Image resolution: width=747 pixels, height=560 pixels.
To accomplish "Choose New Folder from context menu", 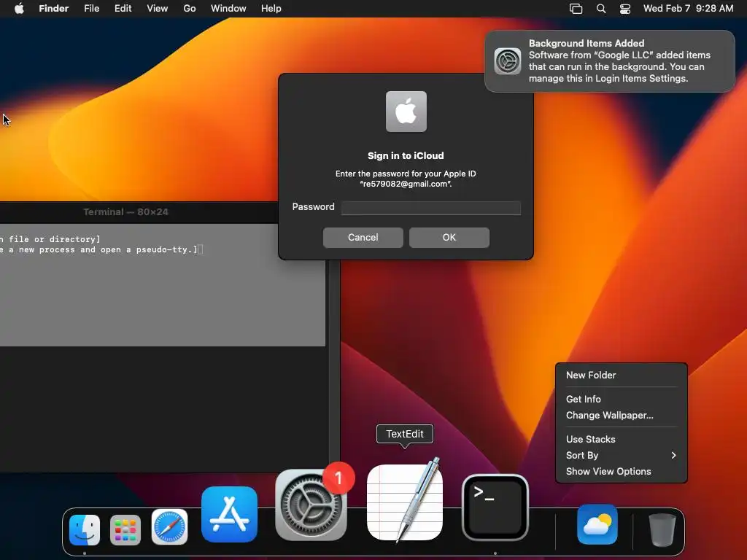I will pos(622,376).
